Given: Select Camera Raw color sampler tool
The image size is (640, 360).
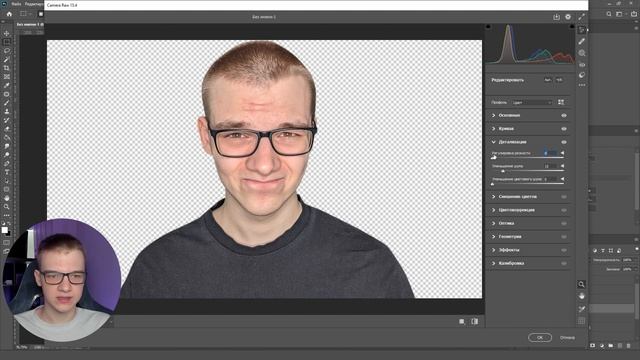Looking at the screenshot, I should (582, 309).
